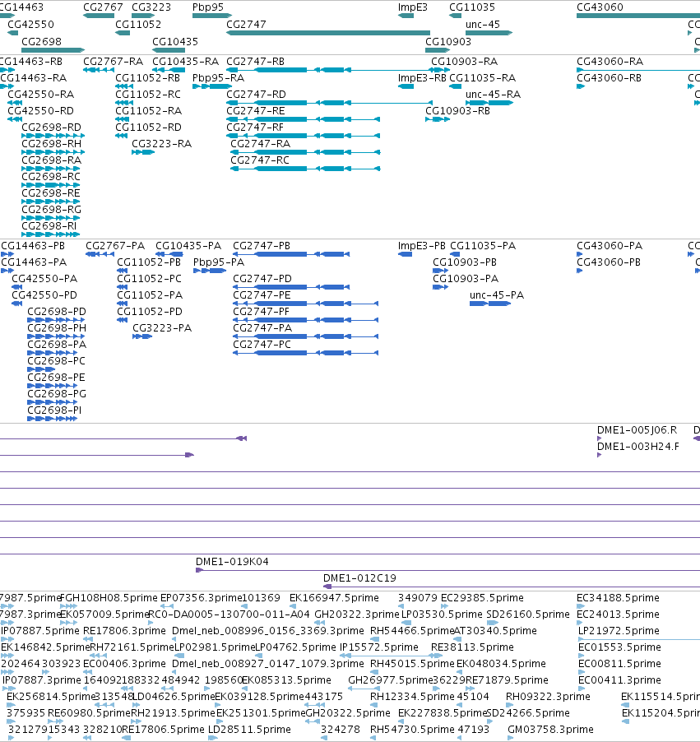Click the RH09322.3prime EST label
The image size is (700, 742).
(548, 697)
